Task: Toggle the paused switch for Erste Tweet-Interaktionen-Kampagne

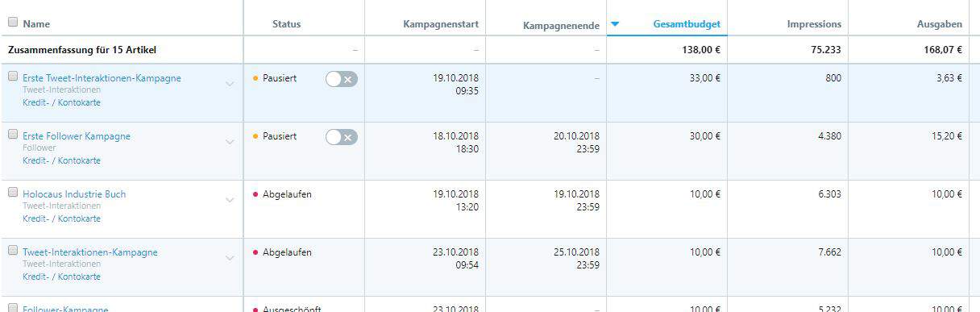Action: 342,79
